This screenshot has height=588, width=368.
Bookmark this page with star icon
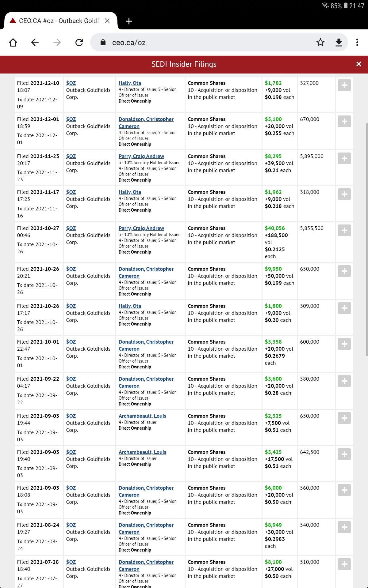(x=320, y=42)
